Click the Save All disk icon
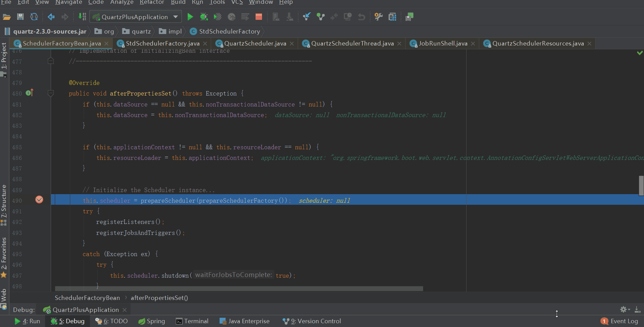The image size is (644, 327). point(20,17)
